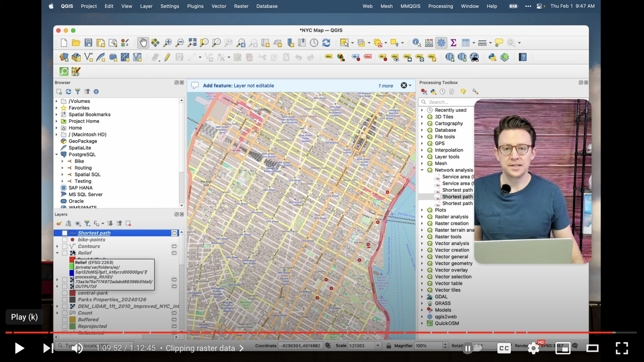Open the Vector menu
The image size is (644, 362).
pos(219,6)
